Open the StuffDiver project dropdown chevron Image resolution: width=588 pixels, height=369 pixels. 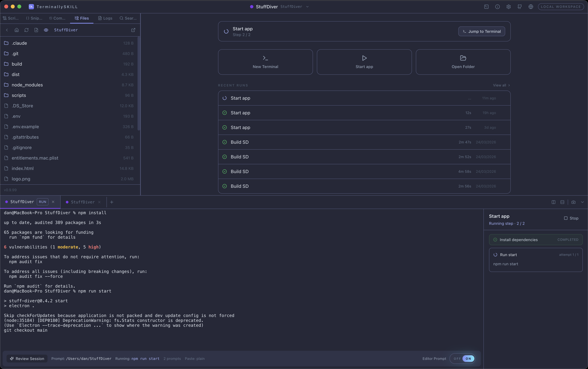(x=307, y=7)
